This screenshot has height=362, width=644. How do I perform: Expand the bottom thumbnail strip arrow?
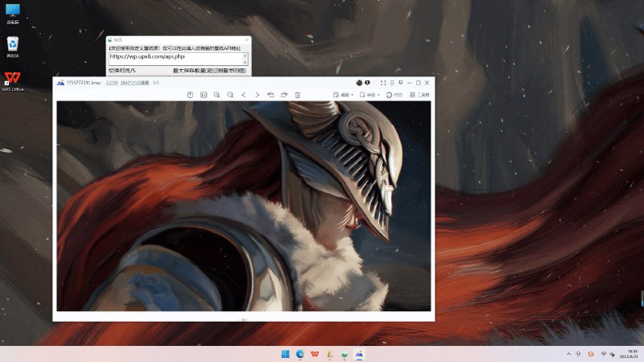(244, 319)
